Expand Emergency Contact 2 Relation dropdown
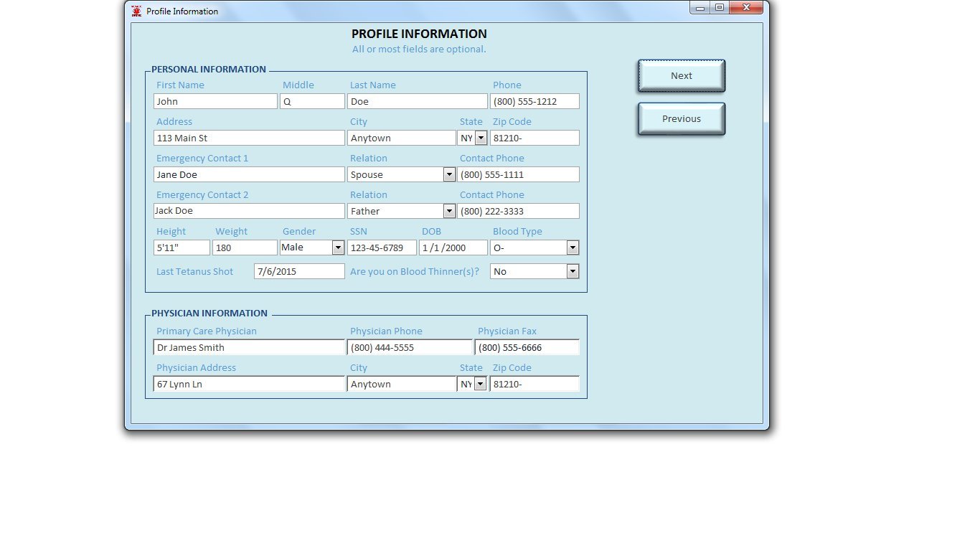 click(449, 211)
